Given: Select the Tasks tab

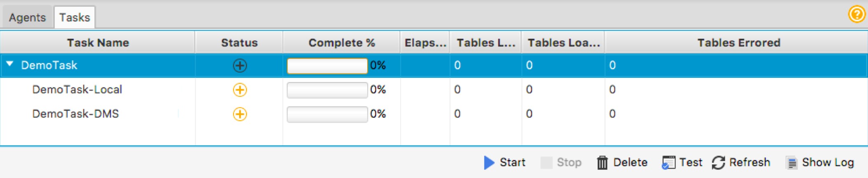Looking at the screenshot, I should 75,17.
